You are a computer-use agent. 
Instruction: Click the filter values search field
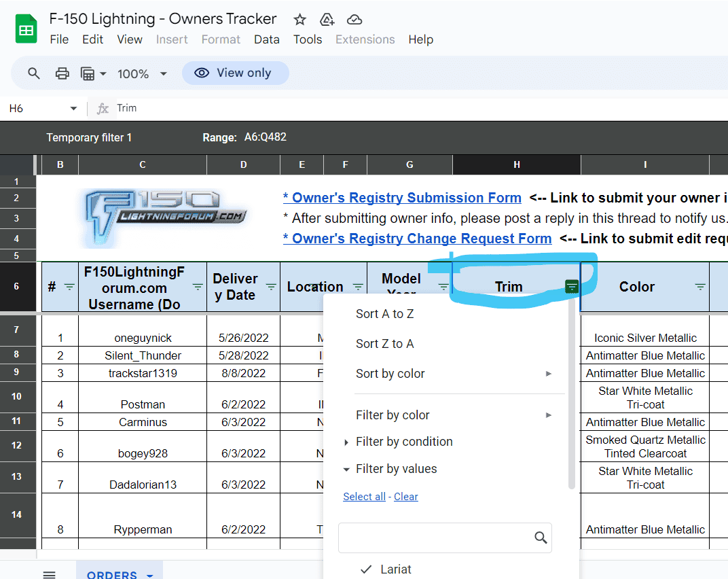point(436,538)
